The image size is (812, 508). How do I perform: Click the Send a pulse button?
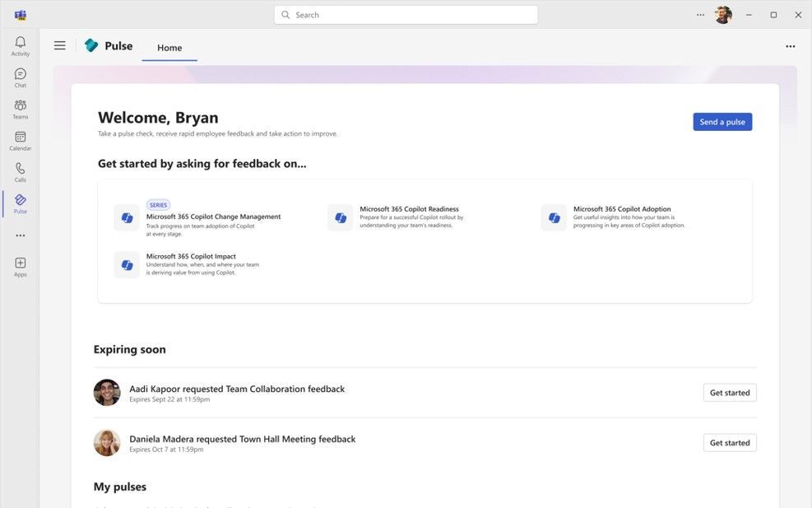coord(722,122)
